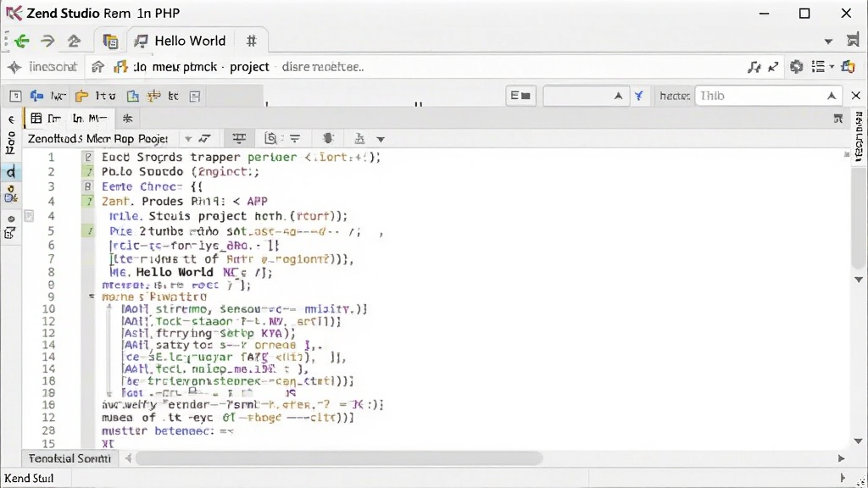Viewport: 868px width, 488px height.
Task: Click the diagonal expand arrows icon
Action: 773,67
